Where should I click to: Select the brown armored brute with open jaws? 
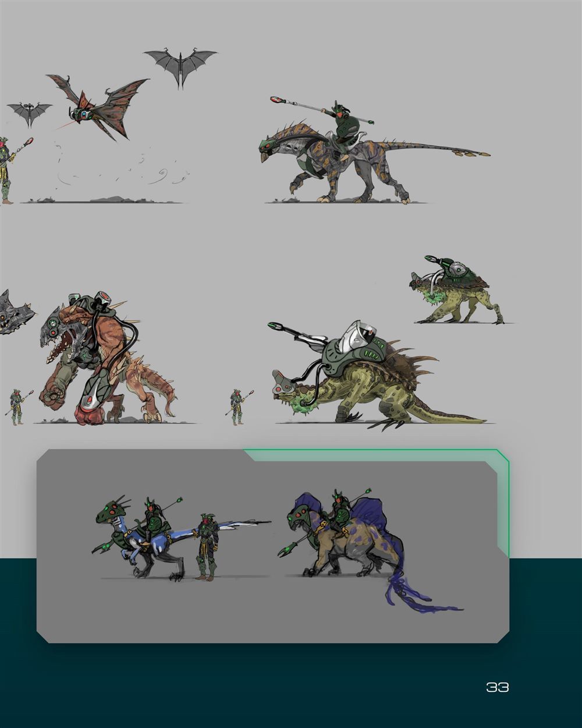point(107,358)
